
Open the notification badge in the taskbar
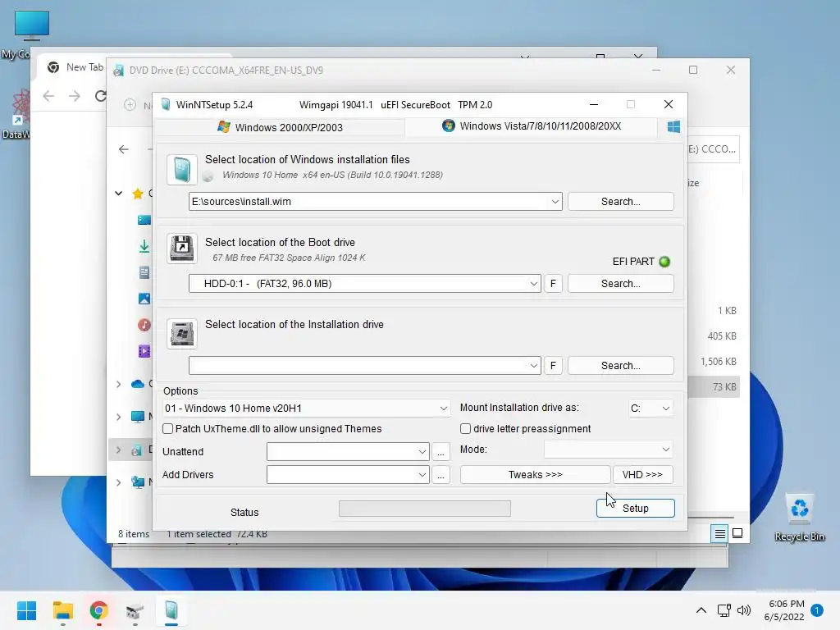[x=817, y=610]
